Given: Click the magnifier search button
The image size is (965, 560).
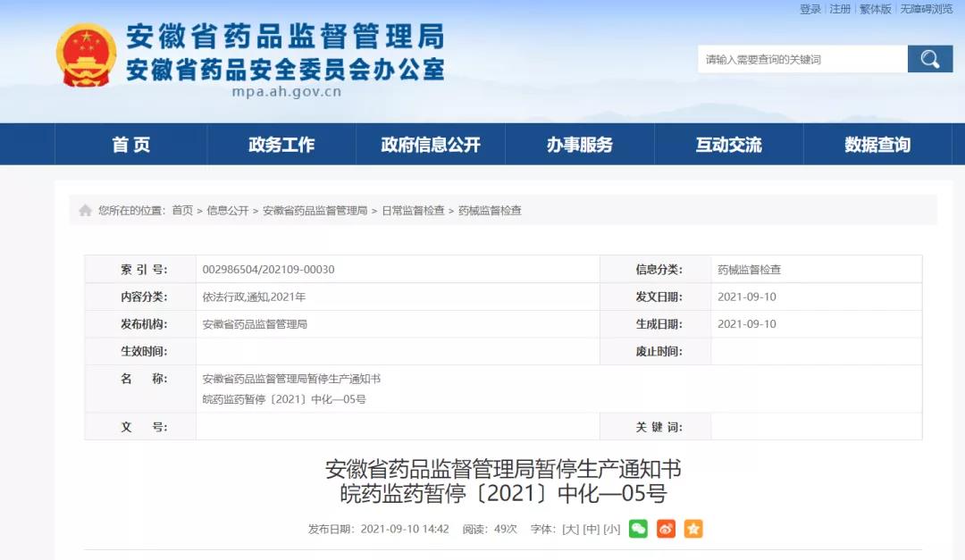Looking at the screenshot, I should coord(930,60).
